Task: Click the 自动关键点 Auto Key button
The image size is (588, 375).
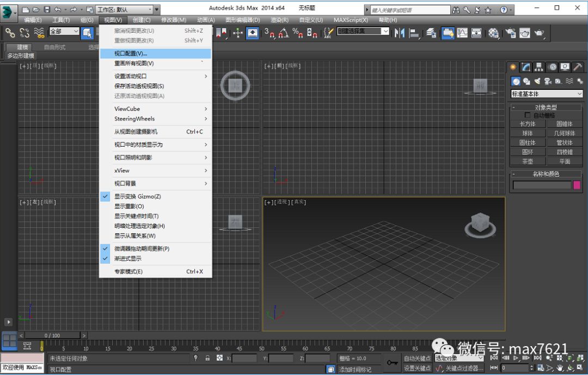Action: [418, 359]
